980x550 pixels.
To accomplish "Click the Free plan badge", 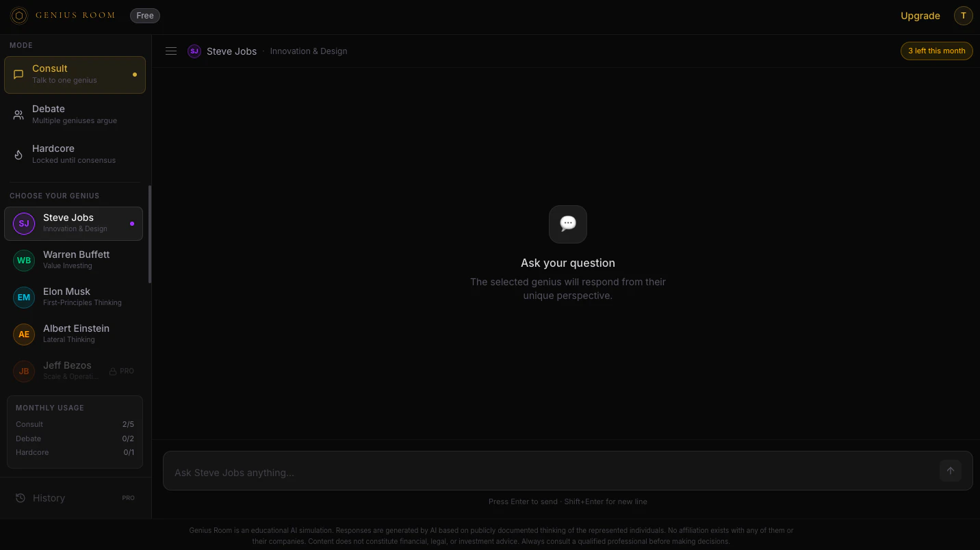I will [145, 16].
